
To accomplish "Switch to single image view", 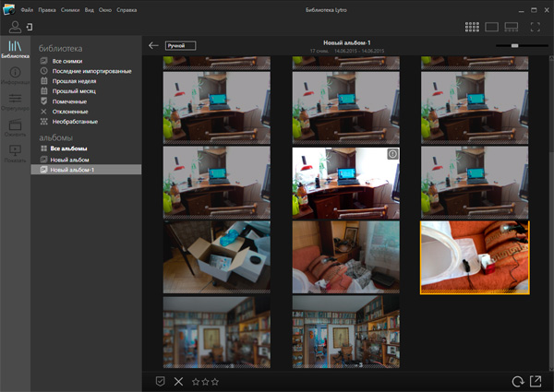I will click(x=492, y=28).
